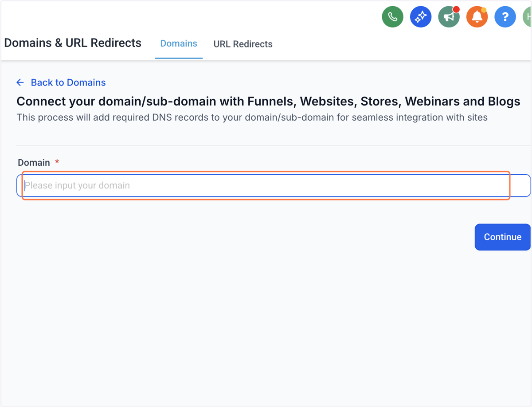The height and width of the screenshot is (407, 532).
Task: Click the Domain field label
Action: coord(34,163)
